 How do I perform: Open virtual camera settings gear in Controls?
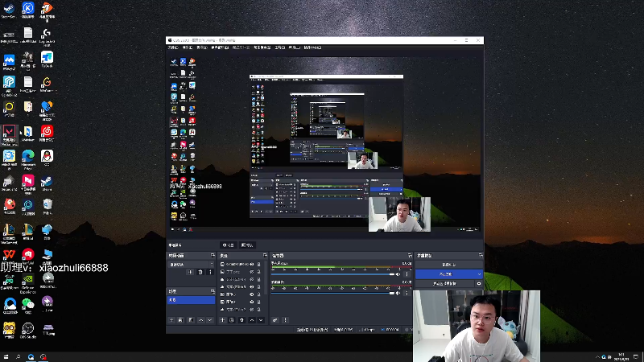click(x=479, y=284)
